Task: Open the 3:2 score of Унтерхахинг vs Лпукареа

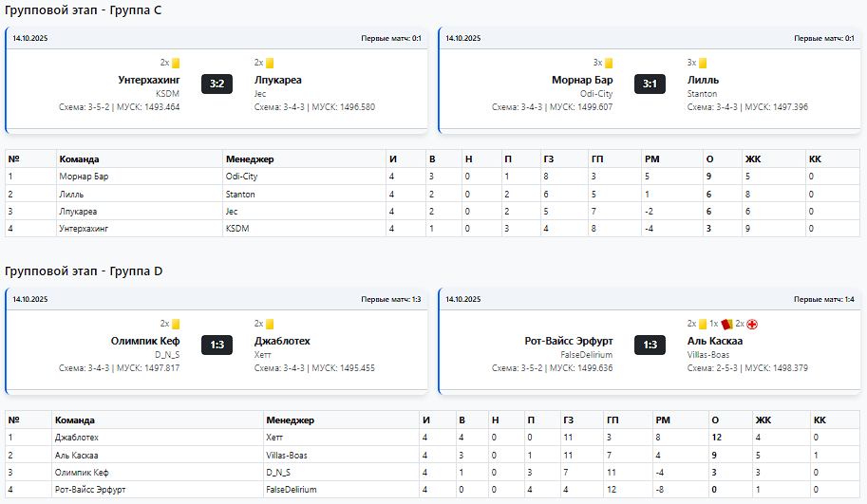Action: coord(217,84)
